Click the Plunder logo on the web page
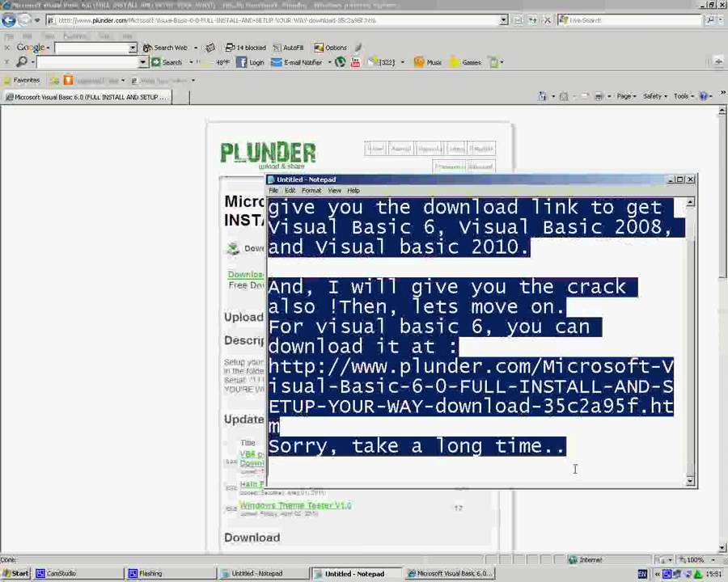Screen dimensions: 728x582 (268, 155)
